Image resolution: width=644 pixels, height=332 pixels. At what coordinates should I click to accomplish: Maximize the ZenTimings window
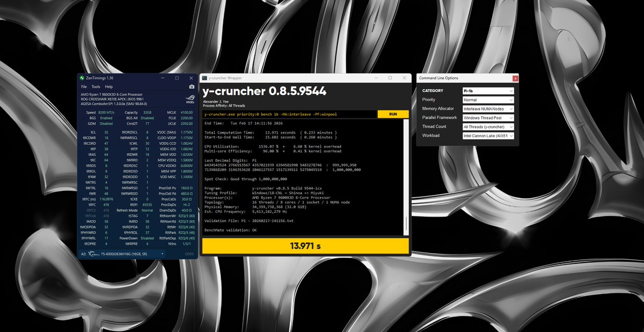click(177, 78)
